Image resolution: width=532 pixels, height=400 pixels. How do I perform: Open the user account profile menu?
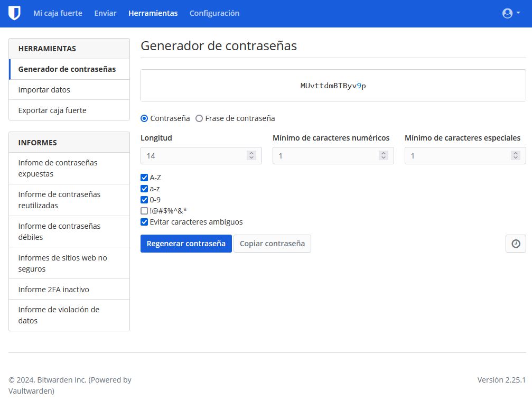pyautogui.click(x=511, y=14)
